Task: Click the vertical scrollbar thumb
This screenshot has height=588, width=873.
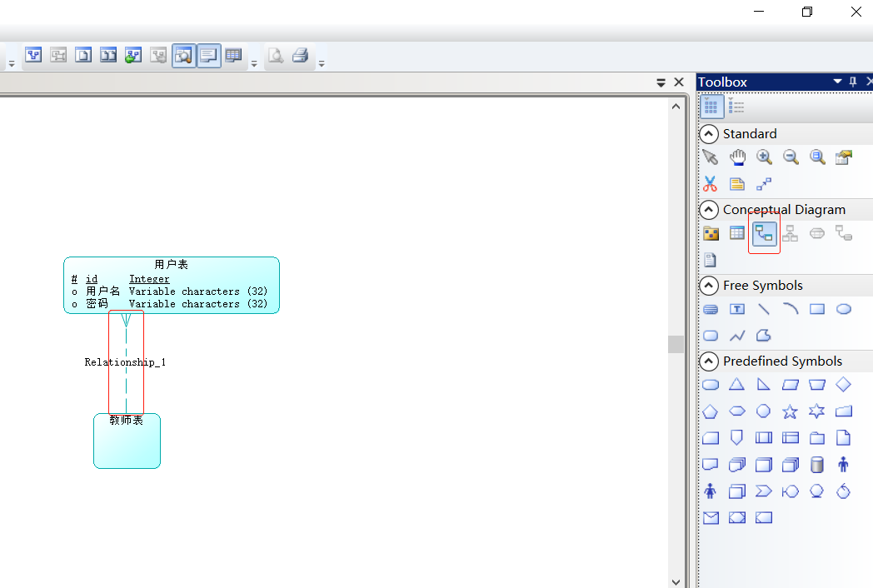Action: pos(676,344)
